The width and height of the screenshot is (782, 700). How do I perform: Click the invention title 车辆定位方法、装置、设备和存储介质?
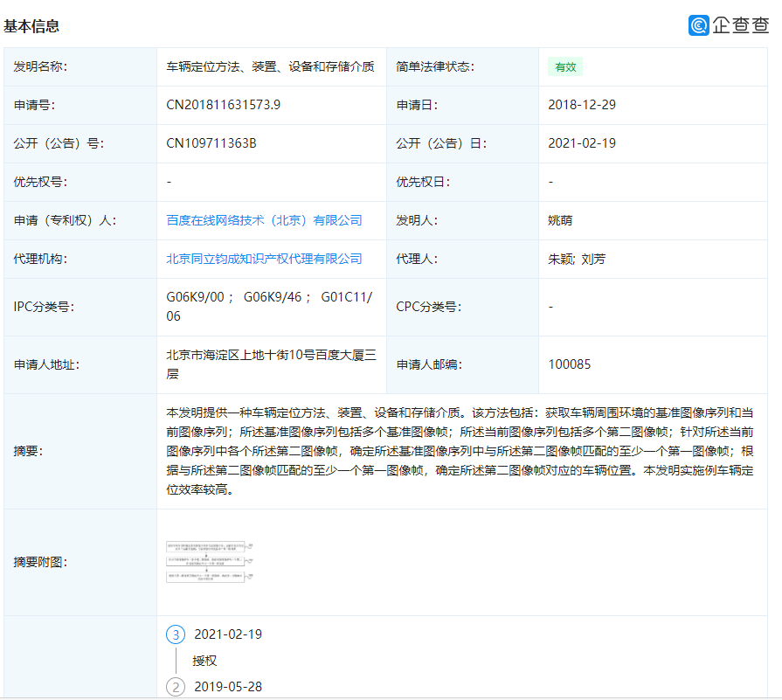[270, 67]
